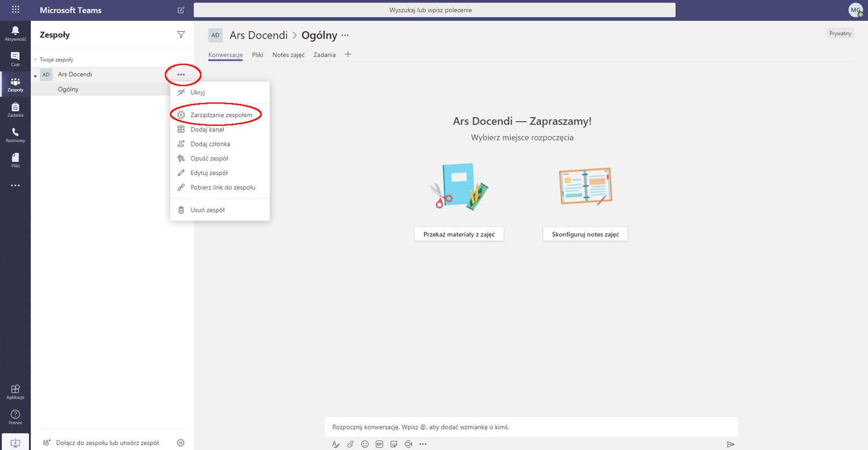
Task: Open Czat in the left rail
Action: tap(16, 59)
